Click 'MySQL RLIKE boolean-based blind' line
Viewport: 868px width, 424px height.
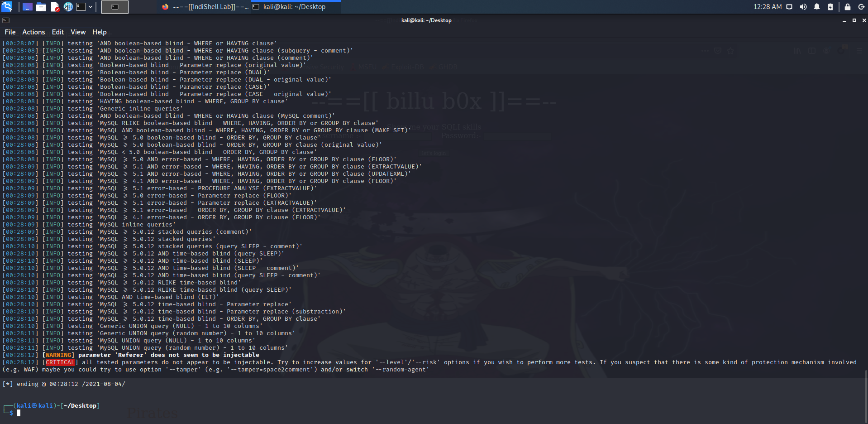click(191, 123)
